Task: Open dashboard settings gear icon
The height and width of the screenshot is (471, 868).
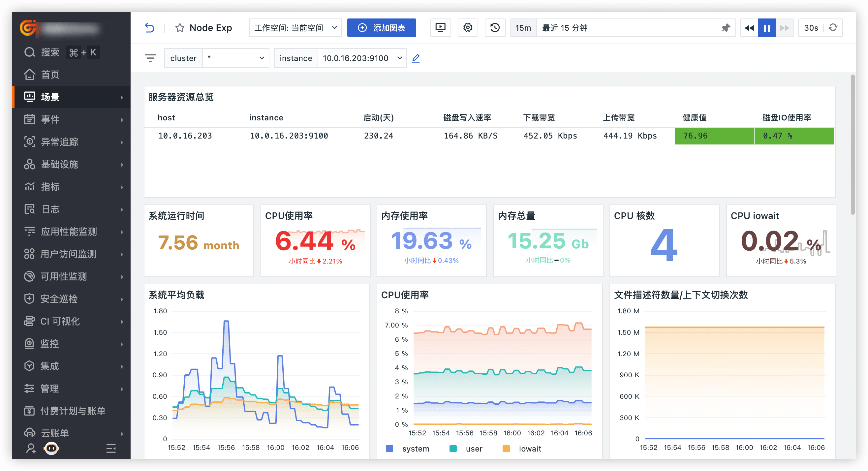Action: 468,28
